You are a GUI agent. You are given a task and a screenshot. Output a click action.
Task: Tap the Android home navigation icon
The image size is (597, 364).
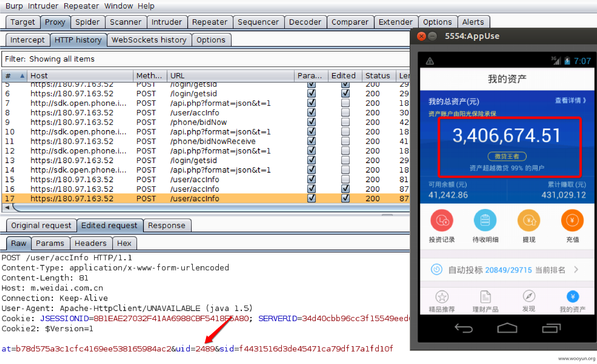507,328
